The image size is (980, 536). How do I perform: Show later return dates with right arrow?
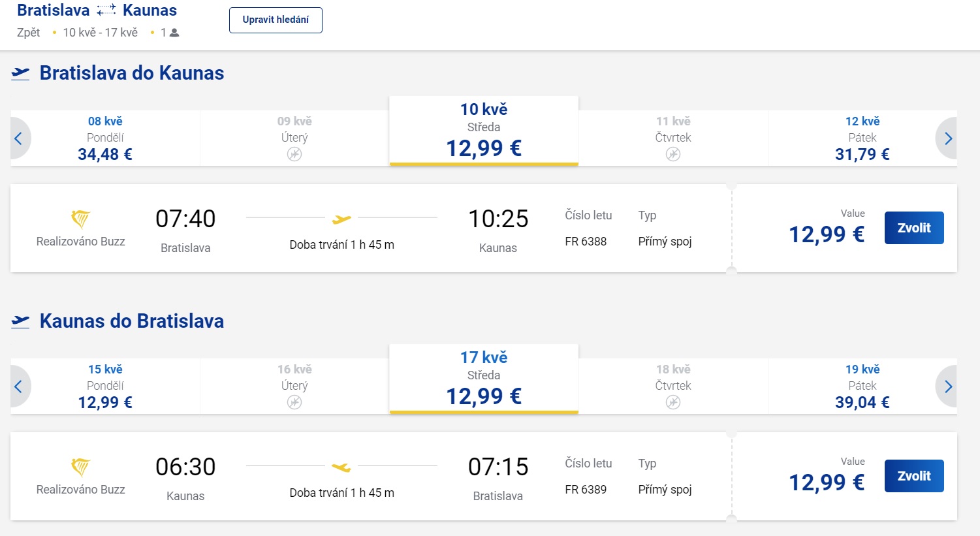948,386
